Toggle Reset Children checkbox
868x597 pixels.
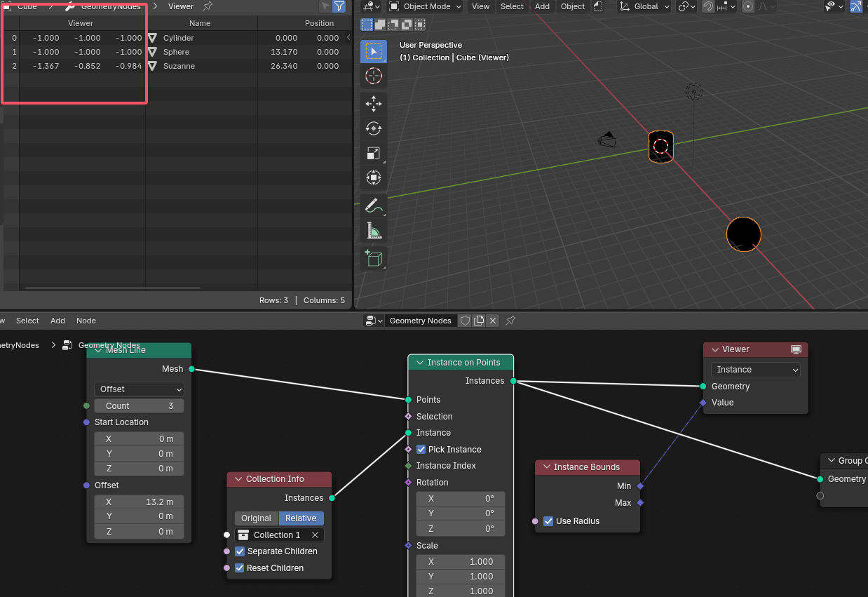tap(240, 568)
